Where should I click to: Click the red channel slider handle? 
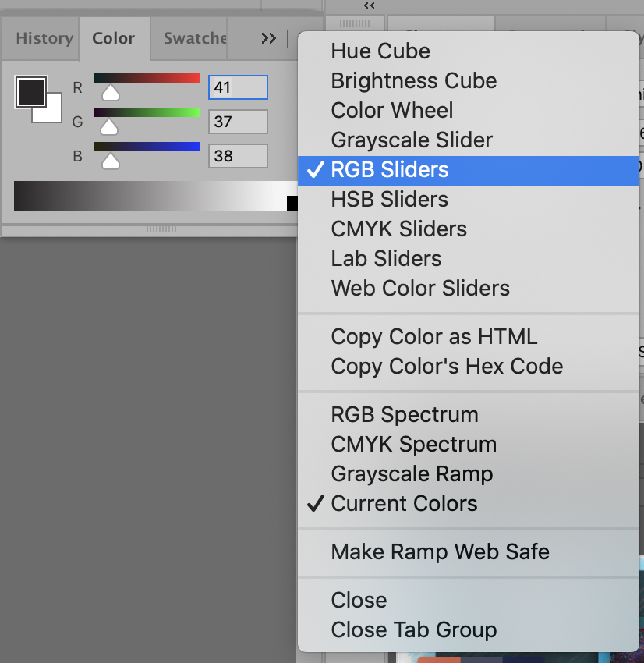[x=111, y=93]
